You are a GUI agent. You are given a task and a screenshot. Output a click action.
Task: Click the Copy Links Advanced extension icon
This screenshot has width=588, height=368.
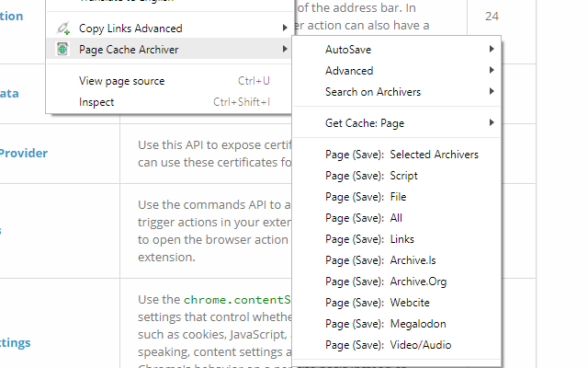pyautogui.click(x=63, y=29)
